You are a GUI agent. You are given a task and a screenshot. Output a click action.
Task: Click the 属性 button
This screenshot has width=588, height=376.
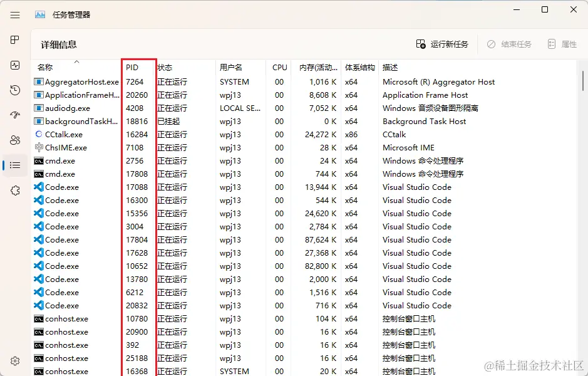pyautogui.click(x=562, y=44)
